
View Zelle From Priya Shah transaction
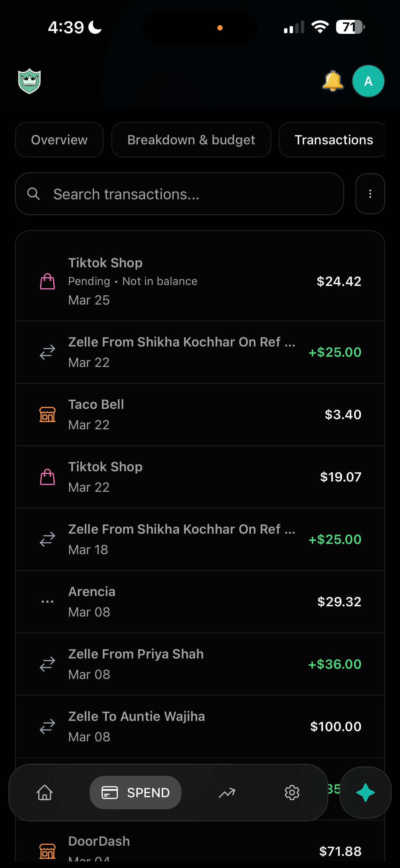click(200, 664)
